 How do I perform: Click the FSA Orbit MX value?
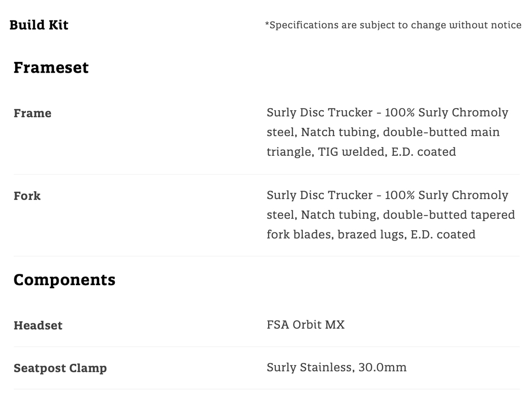pos(305,325)
